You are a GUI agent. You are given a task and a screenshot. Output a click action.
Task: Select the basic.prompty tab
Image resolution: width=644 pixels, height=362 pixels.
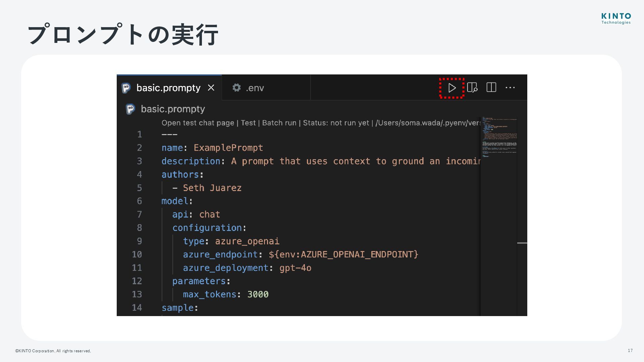[x=168, y=88]
